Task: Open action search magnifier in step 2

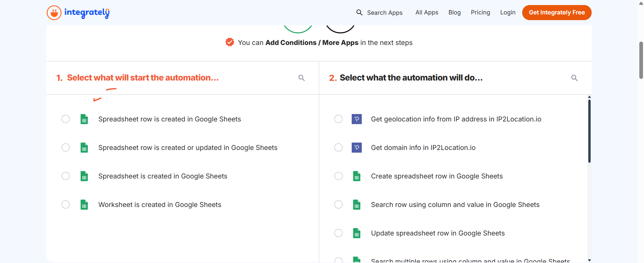Action: click(x=575, y=78)
